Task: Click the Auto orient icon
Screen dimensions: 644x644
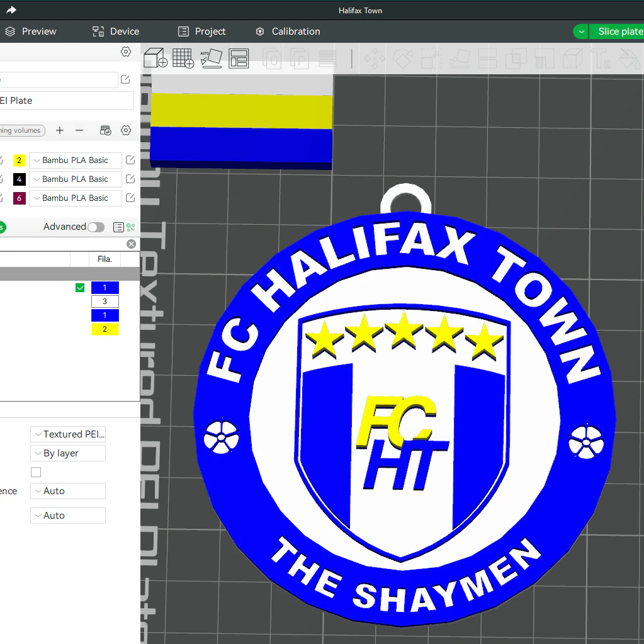Action: [x=211, y=58]
